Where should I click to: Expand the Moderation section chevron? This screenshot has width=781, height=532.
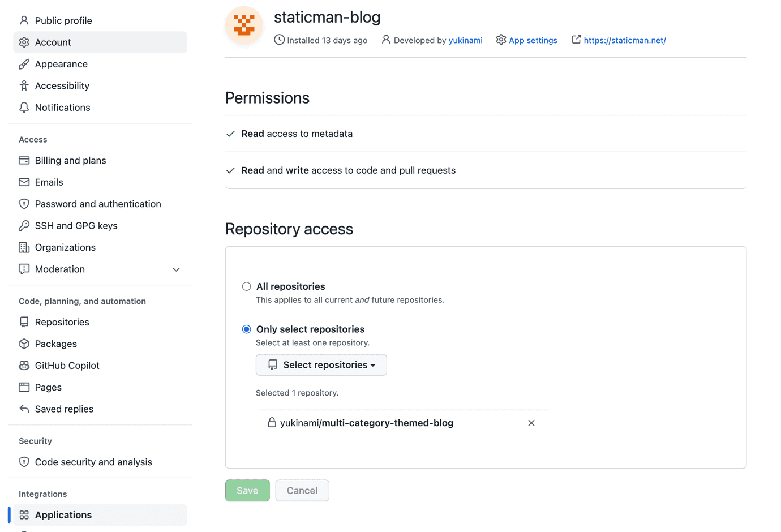click(176, 269)
